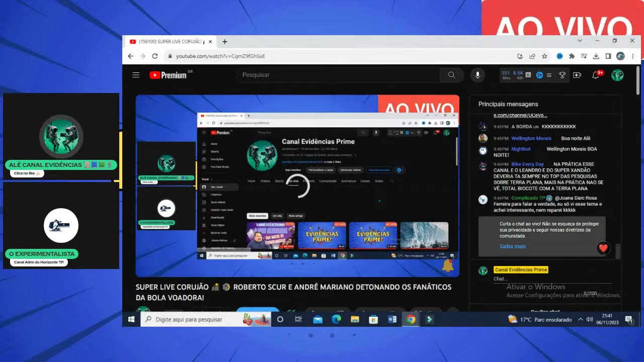
Task: Open Windows notification center icon
Action: 629,319
